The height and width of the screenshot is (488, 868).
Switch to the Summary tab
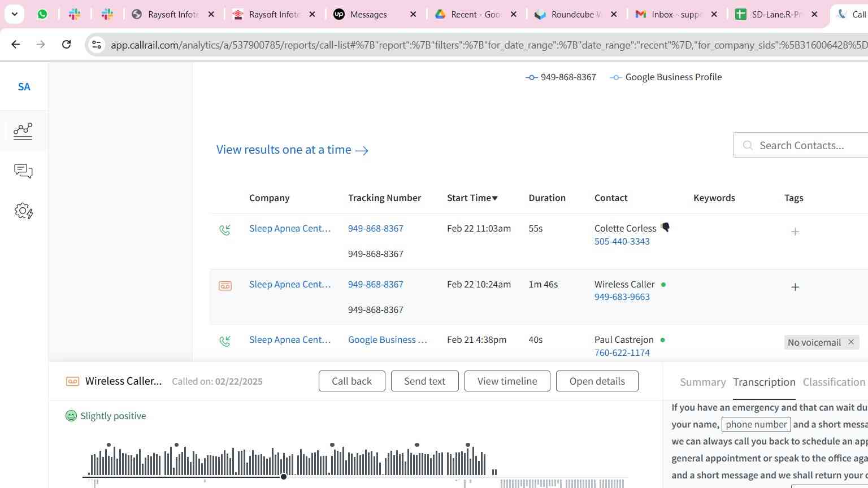(x=702, y=382)
